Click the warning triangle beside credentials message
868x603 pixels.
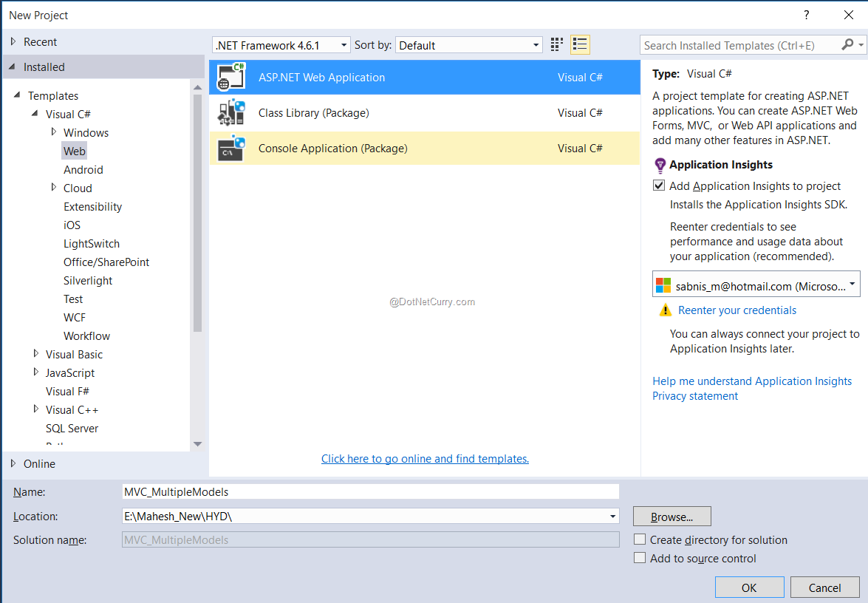tap(665, 310)
